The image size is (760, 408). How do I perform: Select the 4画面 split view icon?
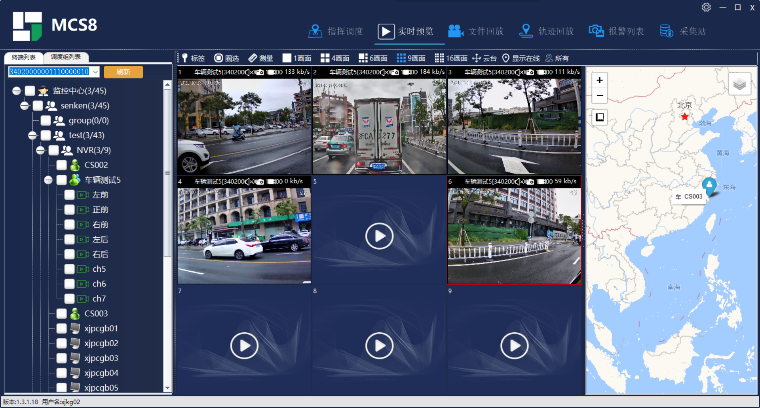334,58
